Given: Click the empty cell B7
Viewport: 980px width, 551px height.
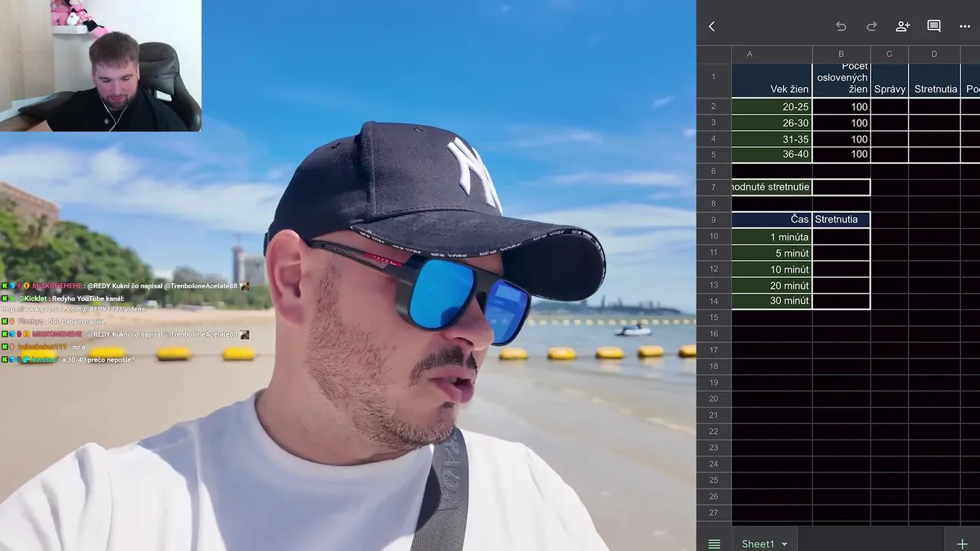Looking at the screenshot, I should [841, 187].
